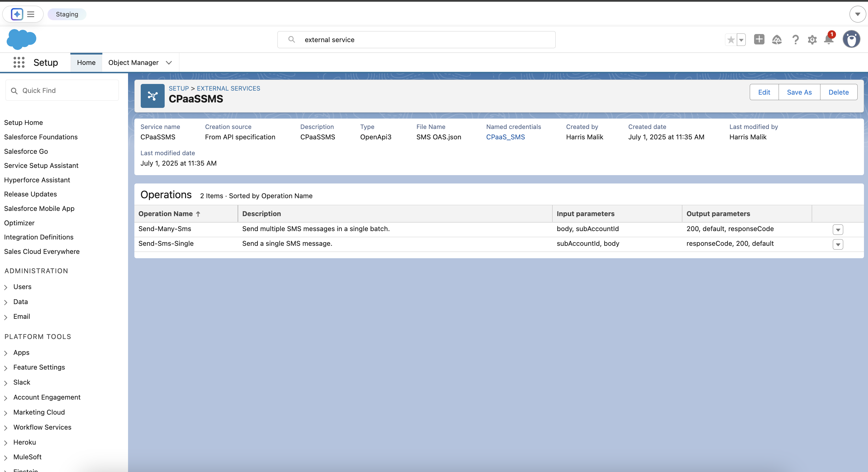The width and height of the screenshot is (868, 472).
Task: Expand the Apps section
Action: tap(6, 353)
